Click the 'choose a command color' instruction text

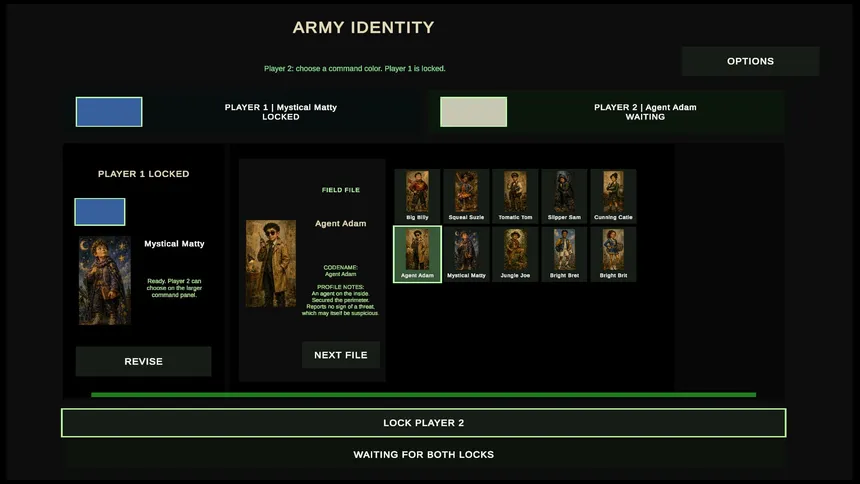tap(355, 69)
